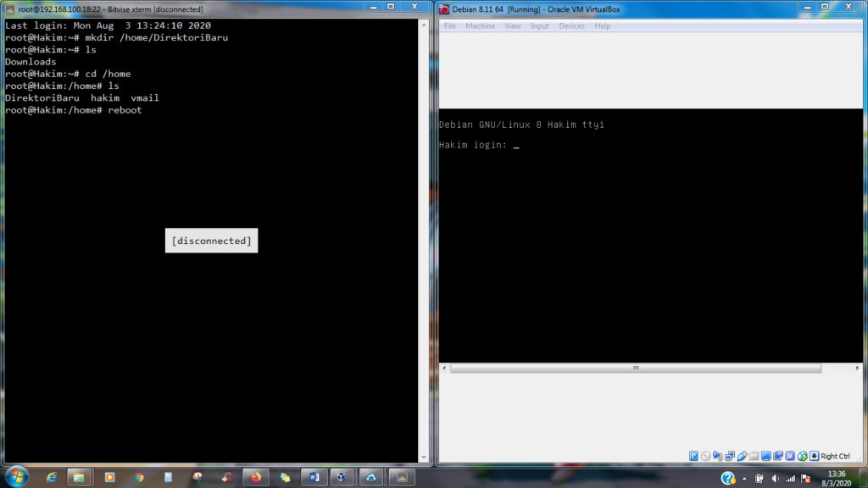Click the VirtualBox CPU virtualization indicator
This screenshot has width=868, height=488.
click(x=791, y=456)
